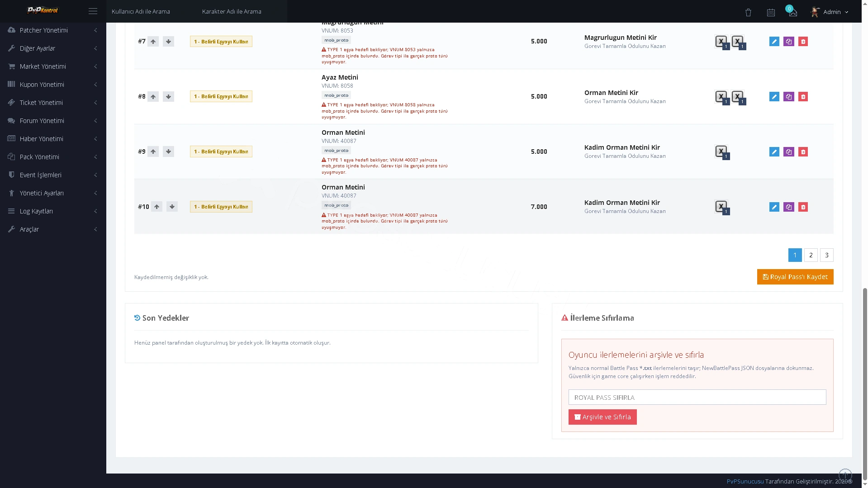The width and height of the screenshot is (868, 488).
Task: Move row #8 down with arrow
Action: pyautogui.click(x=168, y=96)
